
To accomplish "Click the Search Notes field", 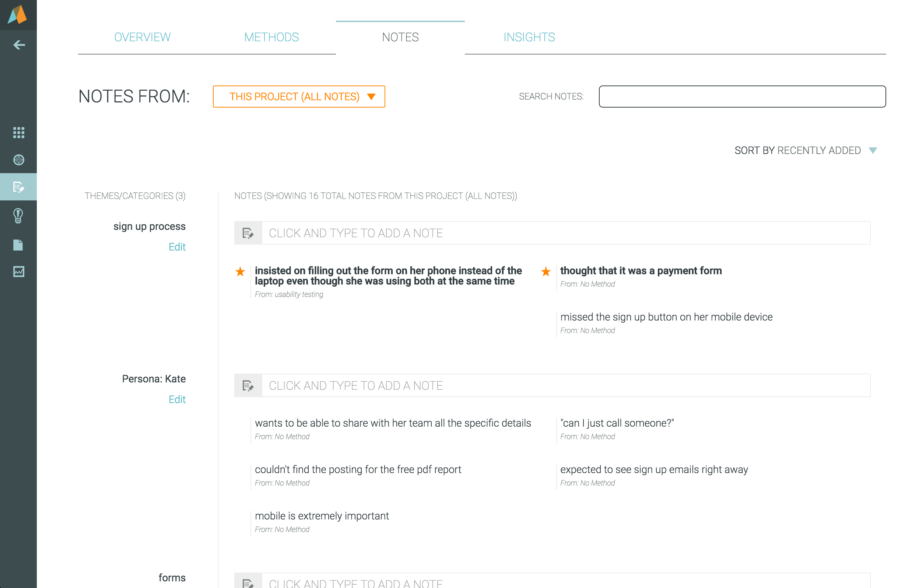I will coord(742,97).
